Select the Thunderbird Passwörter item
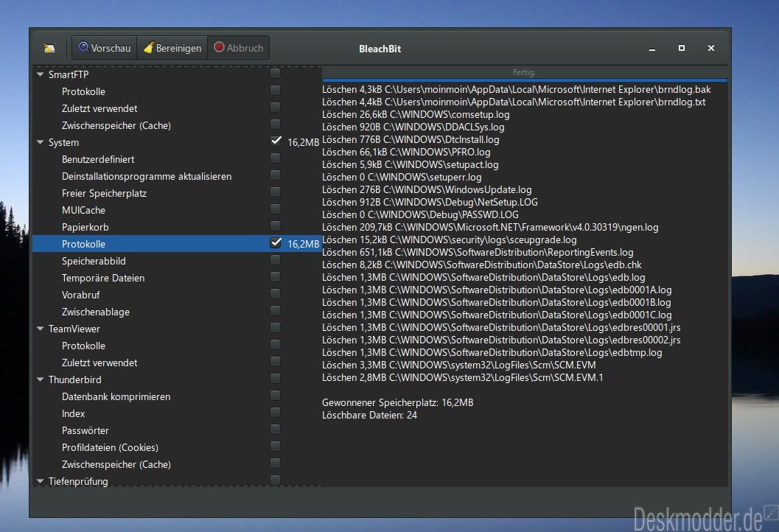The width and height of the screenshot is (779, 532). pyautogui.click(x=85, y=430)
